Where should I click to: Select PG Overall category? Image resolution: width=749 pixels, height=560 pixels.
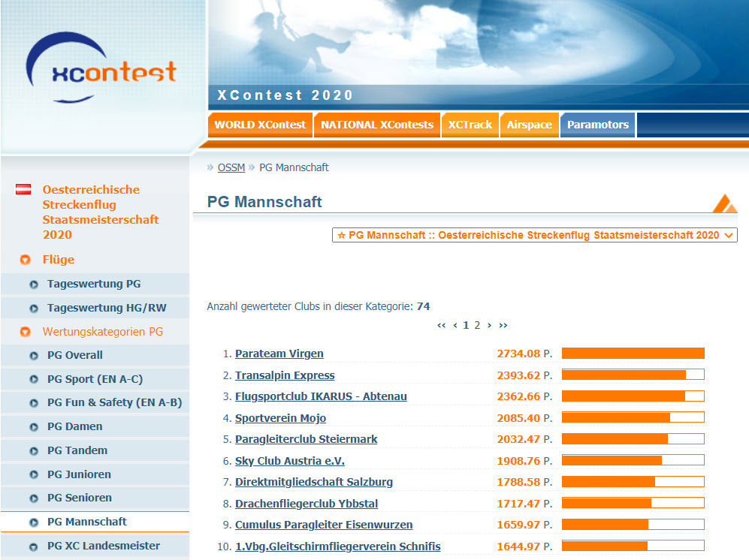(x=75, y=355)
